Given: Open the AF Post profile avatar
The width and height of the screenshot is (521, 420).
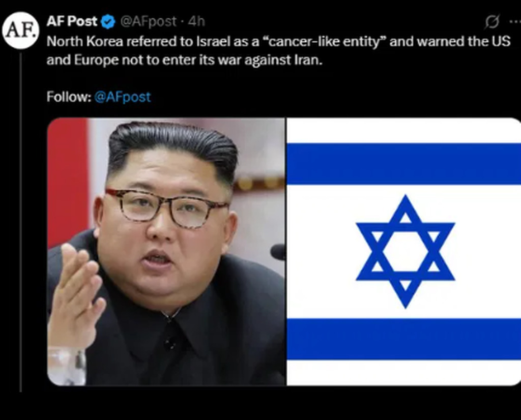Looking at the screenshot, I should pos(20,31).
